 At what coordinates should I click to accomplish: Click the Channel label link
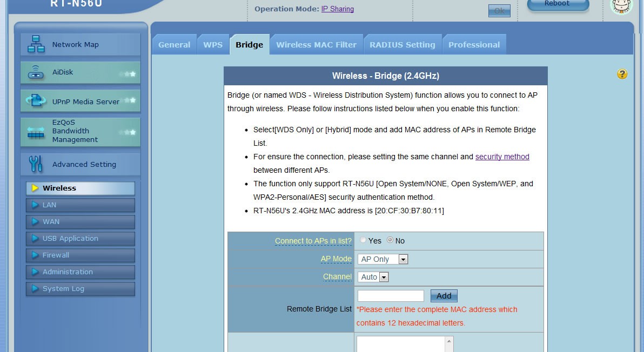[x=337, y=276]
